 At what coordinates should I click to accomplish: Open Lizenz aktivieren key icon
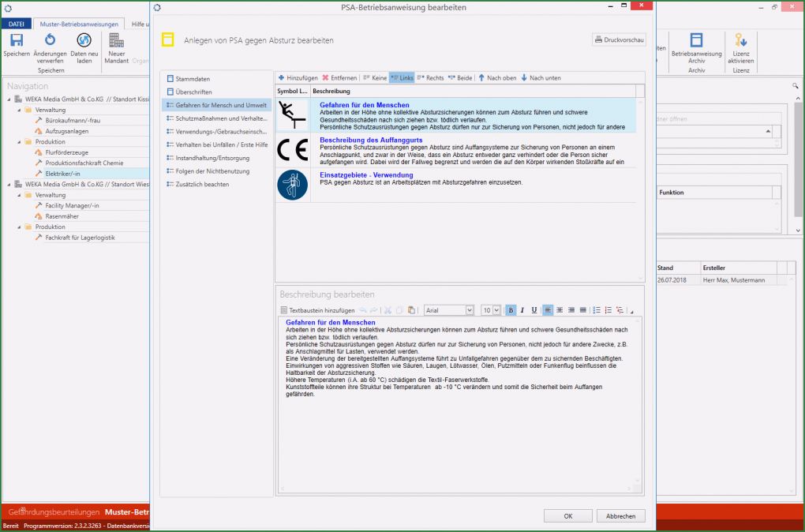pos(740,40)
